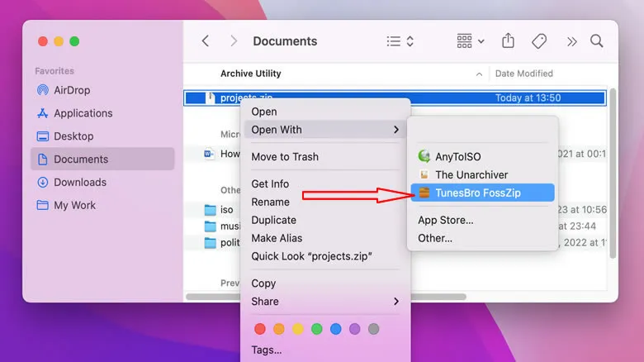Screen dimensions: 644x362
Task: Choose Open With in context menu
Action: (x=325, y=130)
